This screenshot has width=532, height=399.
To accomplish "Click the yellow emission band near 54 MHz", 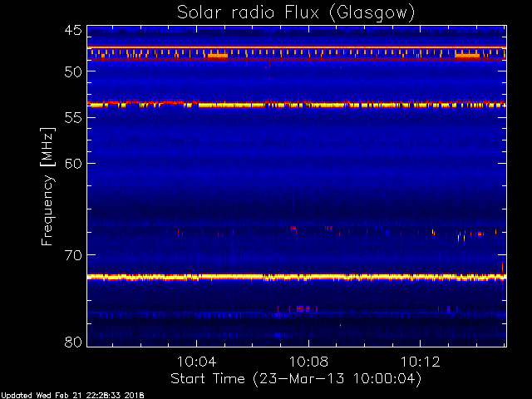I will tap(297, 105).
